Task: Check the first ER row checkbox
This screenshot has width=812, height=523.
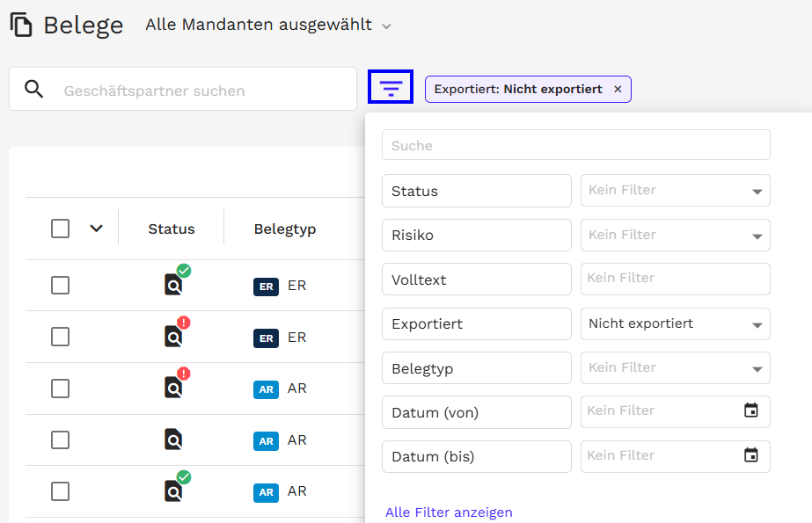Action: (60, 286)
